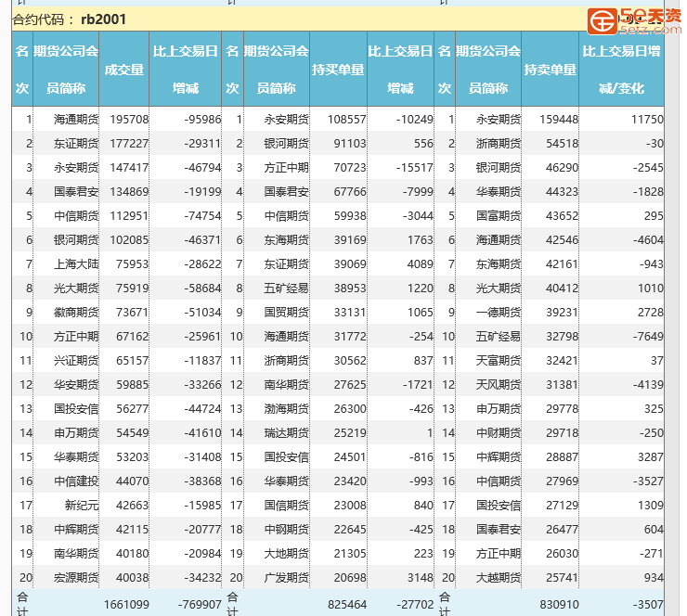687x616 pixels.
Task: Select the short change value -7649
Action: [x=648, y=336]
